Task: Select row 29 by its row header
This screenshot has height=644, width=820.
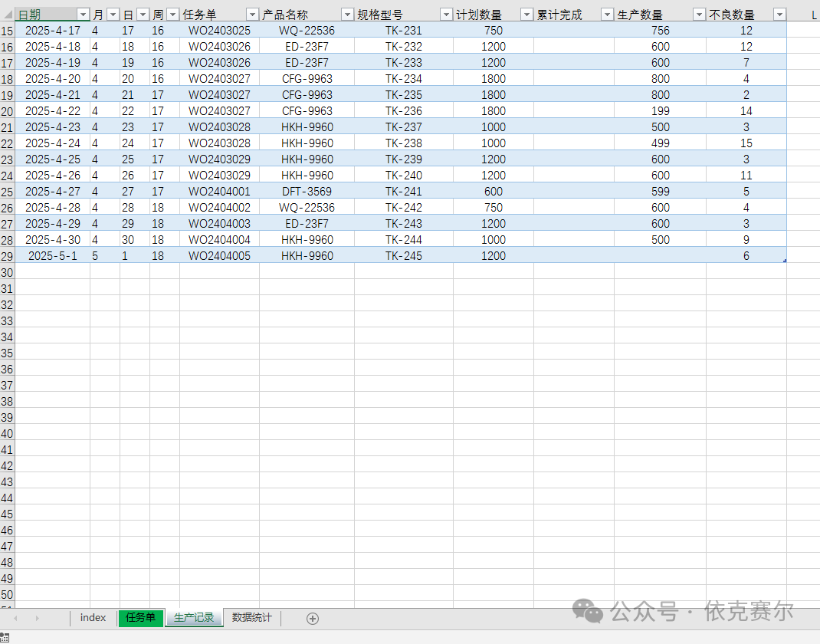Action: click(7, 256)
